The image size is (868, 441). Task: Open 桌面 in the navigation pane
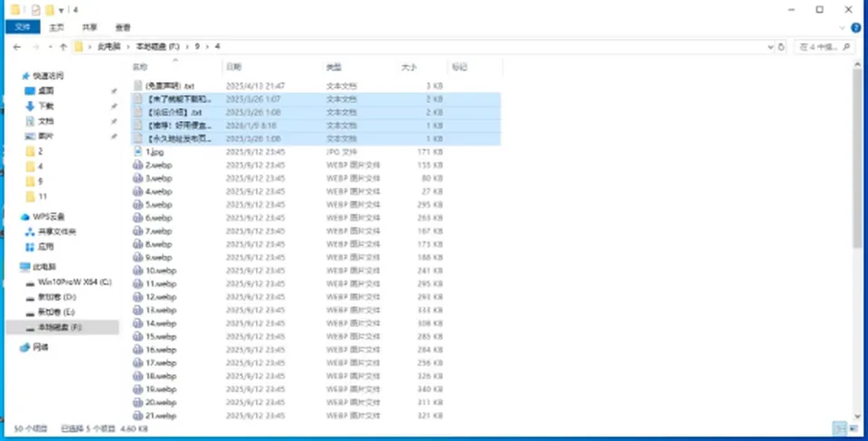(46, 90)
